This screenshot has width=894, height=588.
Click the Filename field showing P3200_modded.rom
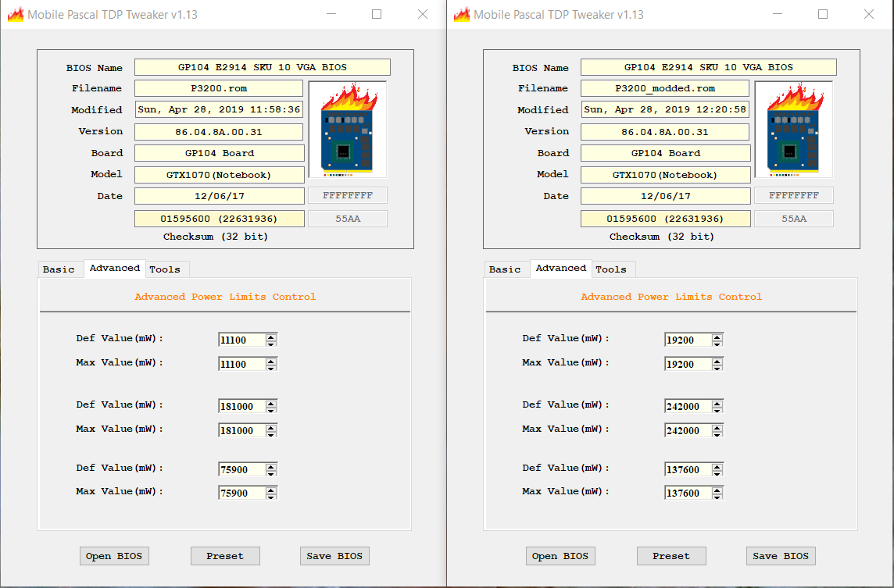tap(665, 88)
